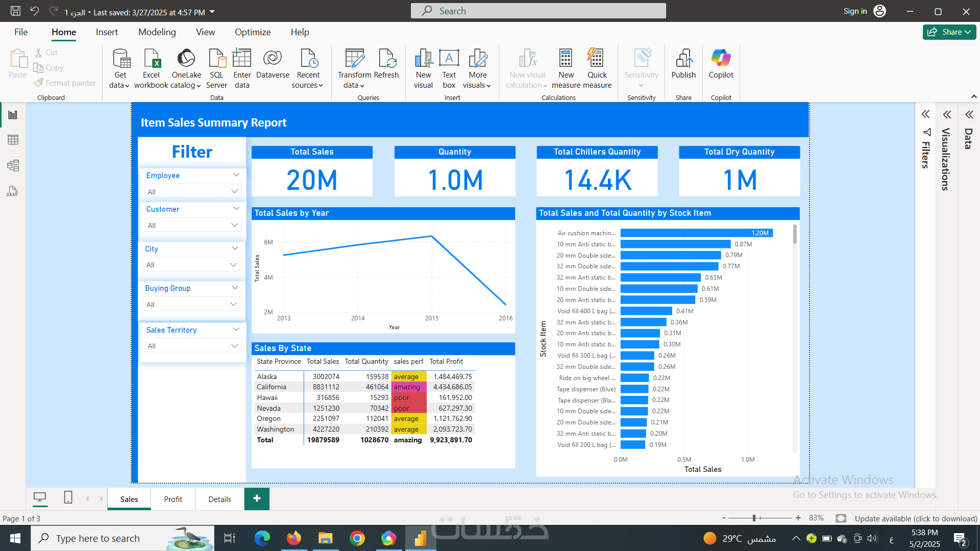Open Transform data in ribbon

354,59
